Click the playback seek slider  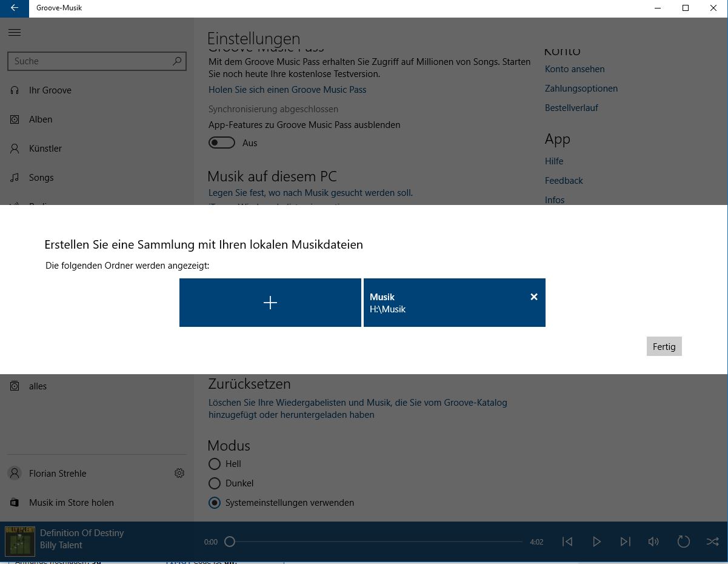[x=373, y=542]
